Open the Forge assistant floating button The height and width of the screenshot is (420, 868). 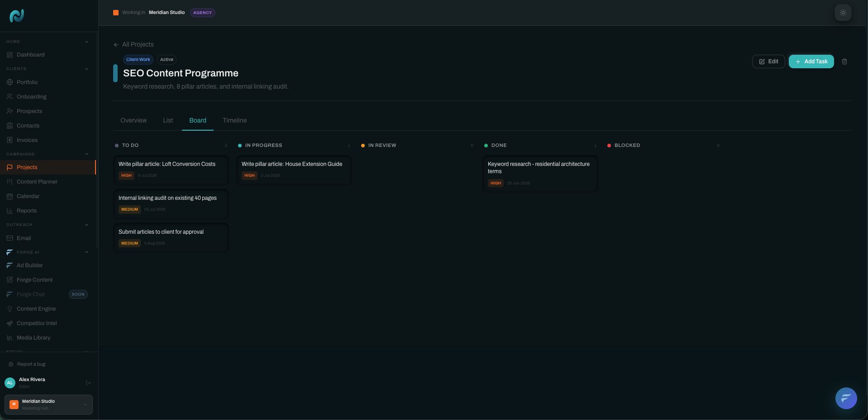[x=846, y=398]
